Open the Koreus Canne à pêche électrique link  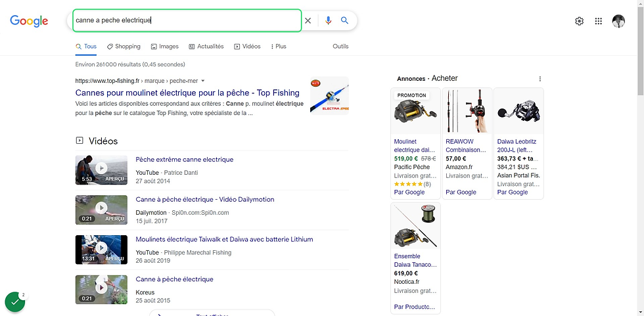(175, 279)
